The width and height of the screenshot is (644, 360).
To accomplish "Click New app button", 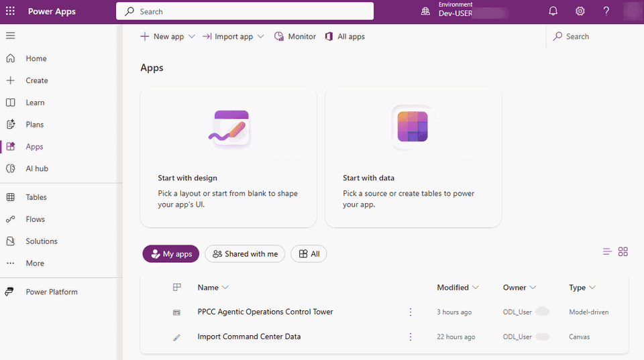I will [162, 36].
